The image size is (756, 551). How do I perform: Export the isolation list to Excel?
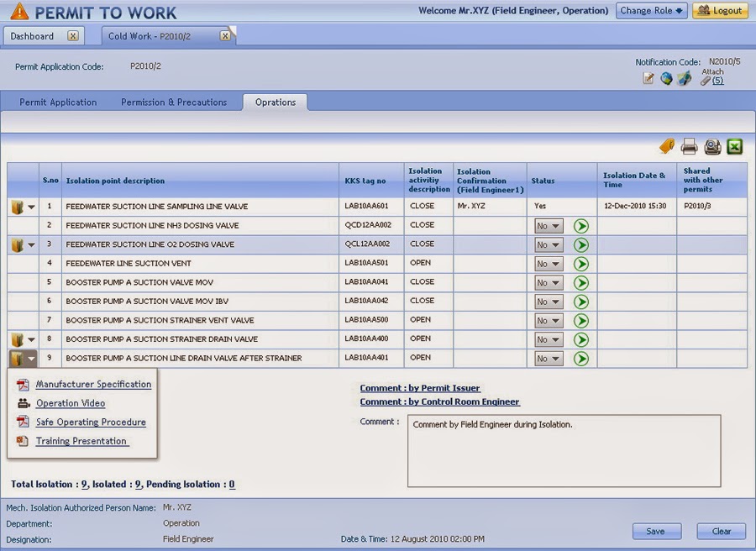733,146
